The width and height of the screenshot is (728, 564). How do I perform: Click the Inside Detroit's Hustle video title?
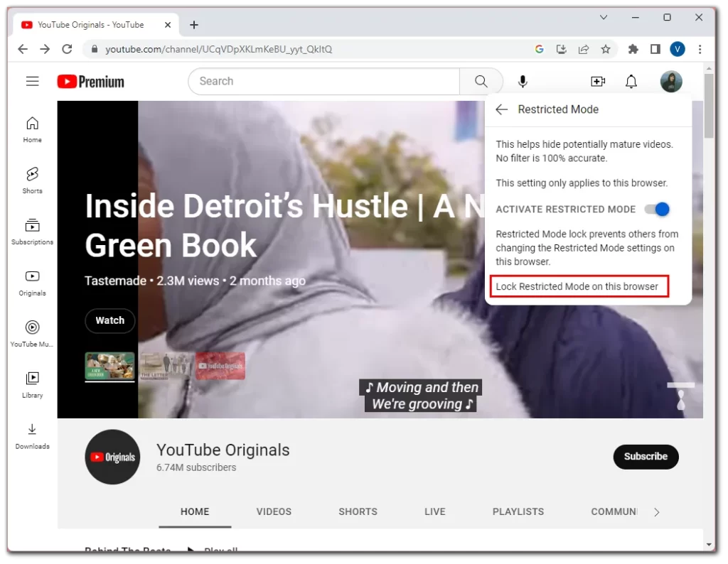[284, 225]
